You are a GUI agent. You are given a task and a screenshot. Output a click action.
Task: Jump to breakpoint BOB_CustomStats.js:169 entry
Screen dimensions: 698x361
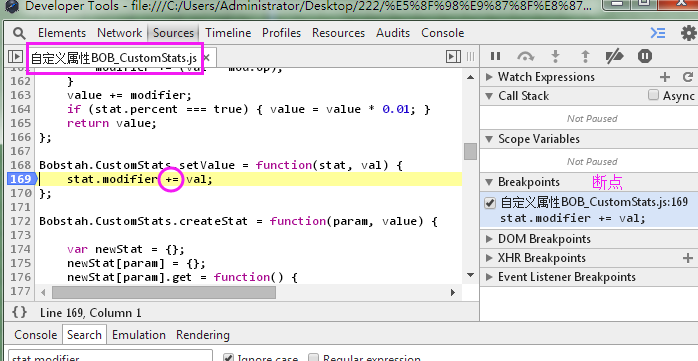click(589, 210)
